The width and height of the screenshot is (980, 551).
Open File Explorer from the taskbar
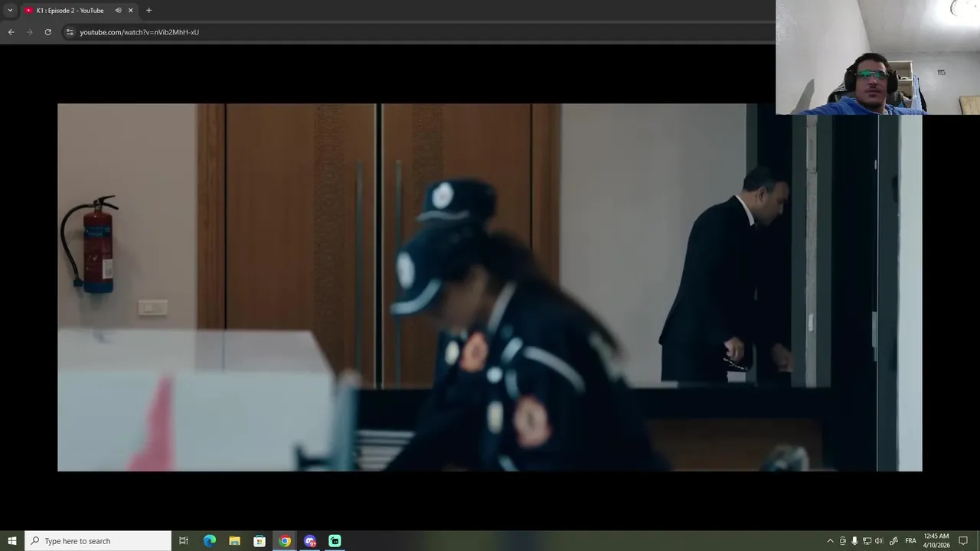point(234,541)
